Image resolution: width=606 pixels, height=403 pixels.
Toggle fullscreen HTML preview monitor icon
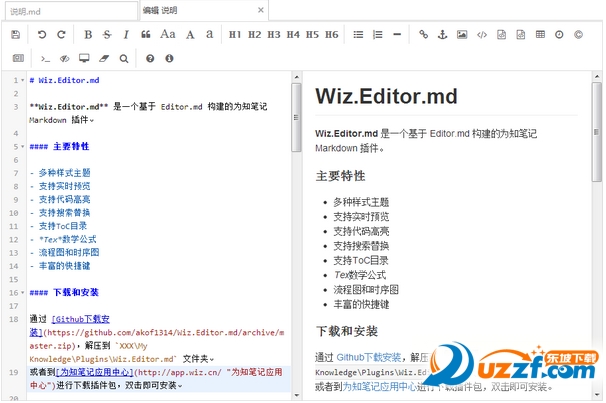tap(84, 58)
